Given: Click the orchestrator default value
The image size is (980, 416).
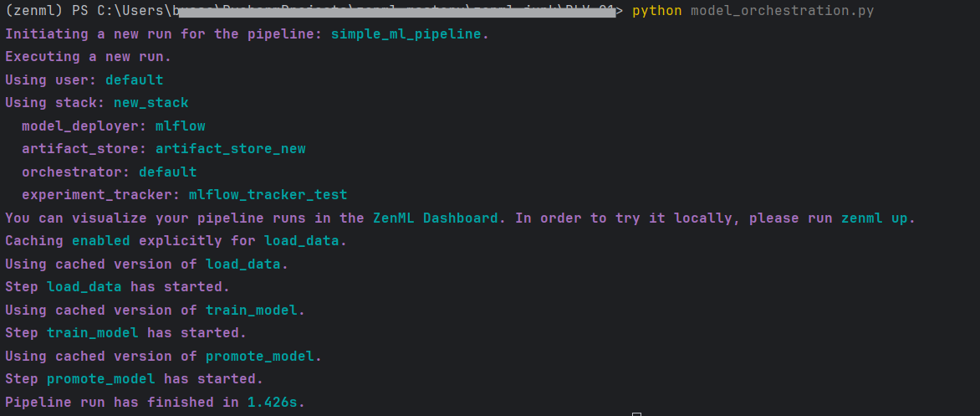Looking at the screenshot, I should click(x=167, y=172).
